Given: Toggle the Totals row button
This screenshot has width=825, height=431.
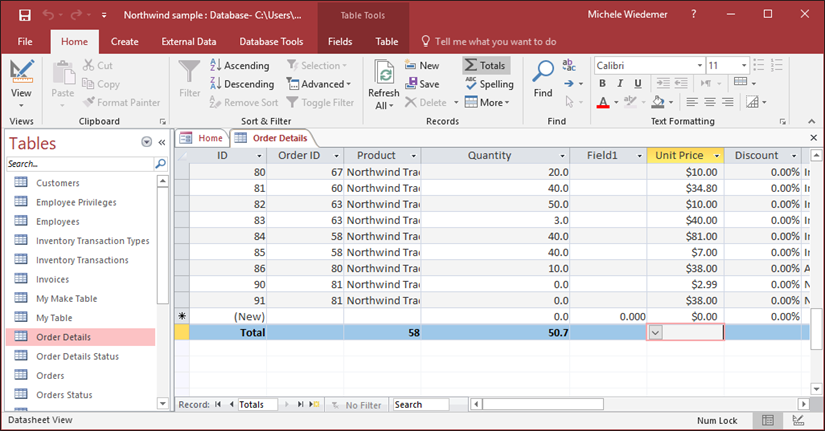Looking at the screenshot, I should click(486, 65).
